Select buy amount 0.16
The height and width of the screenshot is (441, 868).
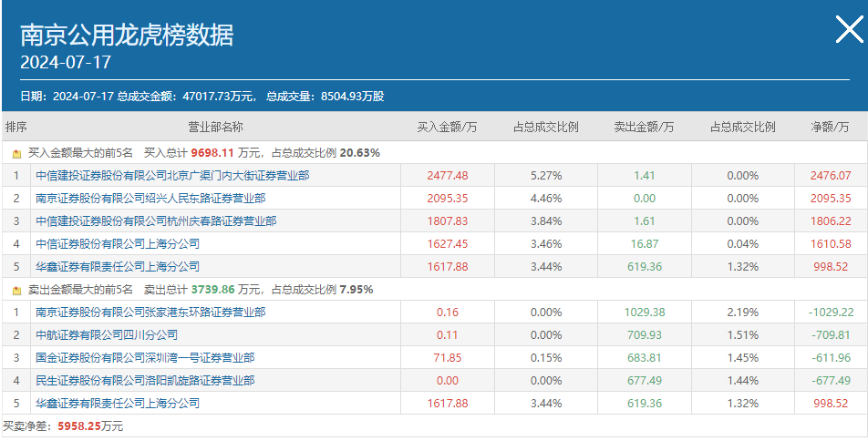coord(448,313)
